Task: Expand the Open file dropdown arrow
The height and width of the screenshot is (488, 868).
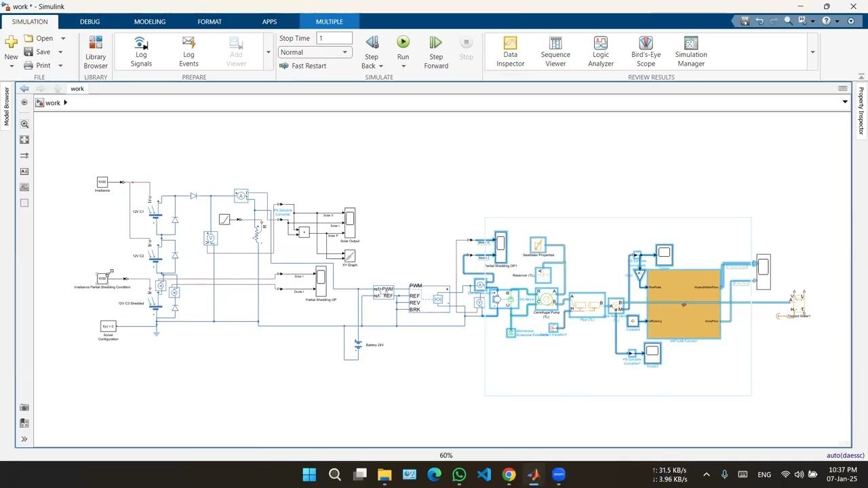Action: pos(63,39)
